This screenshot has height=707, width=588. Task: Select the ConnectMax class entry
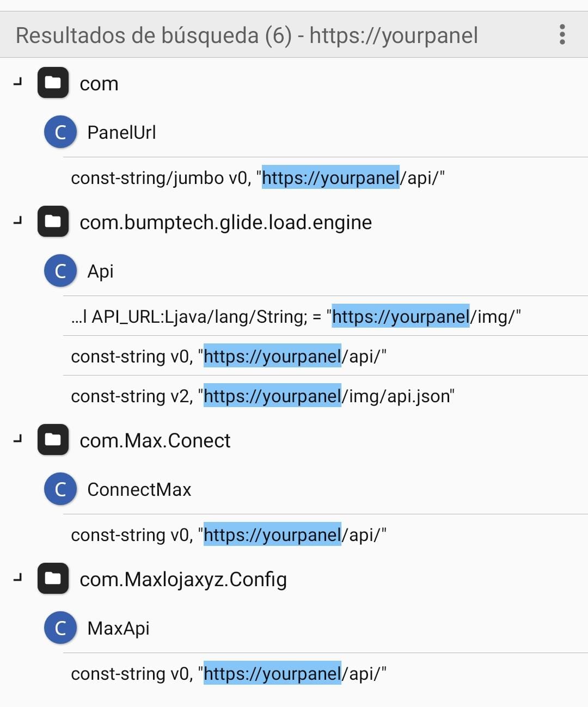(139, 489)
